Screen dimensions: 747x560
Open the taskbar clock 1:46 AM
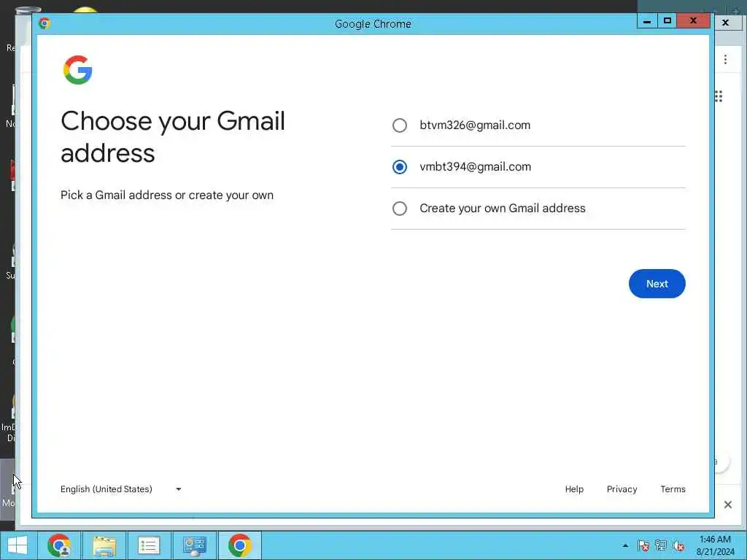click(x=715, y=545)
